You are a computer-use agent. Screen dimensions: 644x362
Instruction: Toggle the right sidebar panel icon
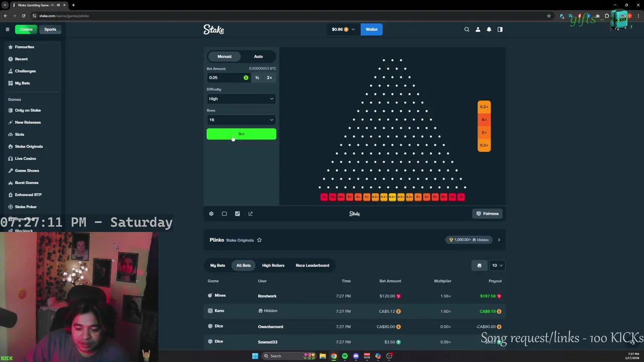click(500, 29)
